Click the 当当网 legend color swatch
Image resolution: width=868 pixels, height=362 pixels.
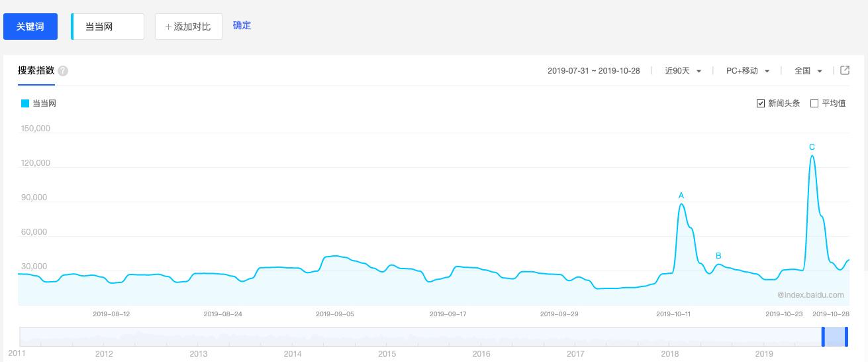pos(25,103)
